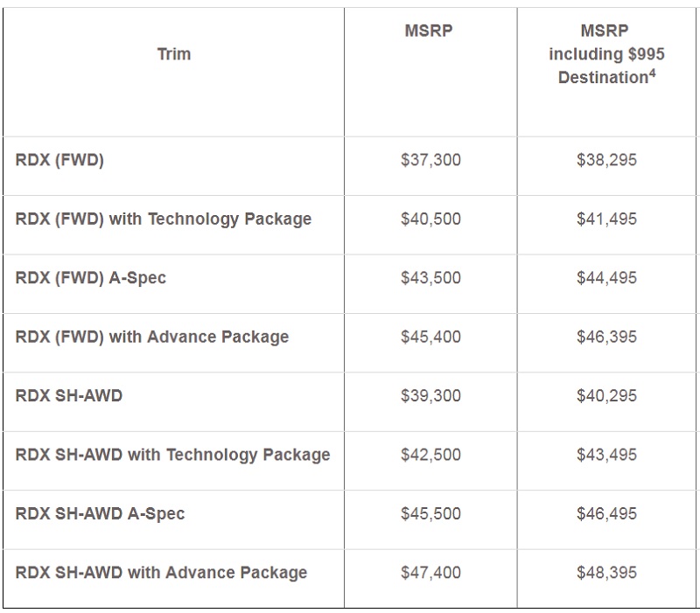
Task: Click the Trim column header
Action: click(x=173, y=54)
